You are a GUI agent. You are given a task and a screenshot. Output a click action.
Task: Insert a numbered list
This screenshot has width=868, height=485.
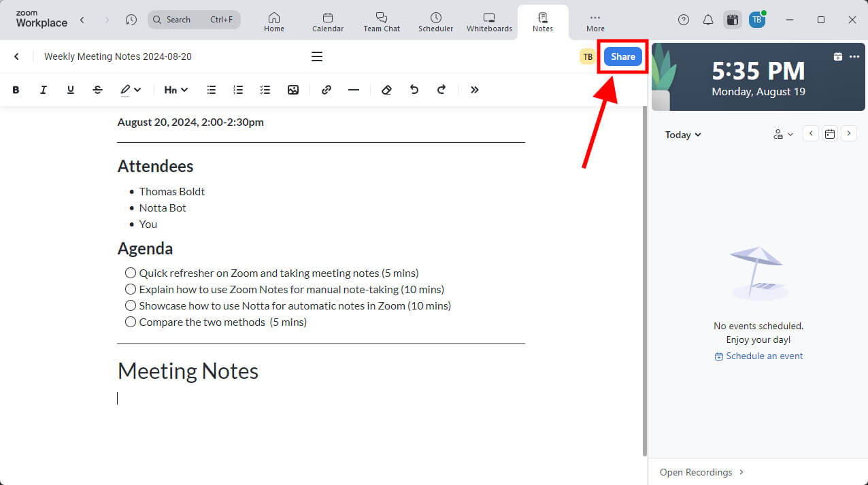coord(238,90)
